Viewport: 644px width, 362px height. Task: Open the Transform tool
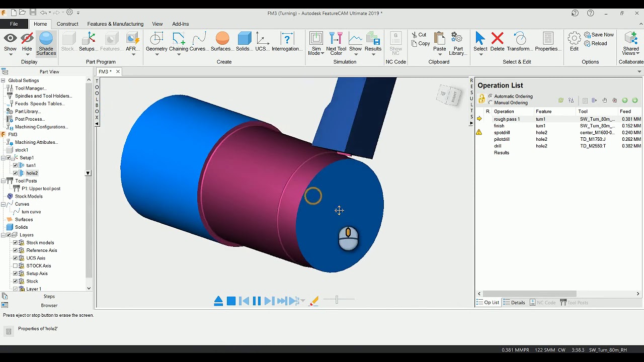(x=520, y=42)
